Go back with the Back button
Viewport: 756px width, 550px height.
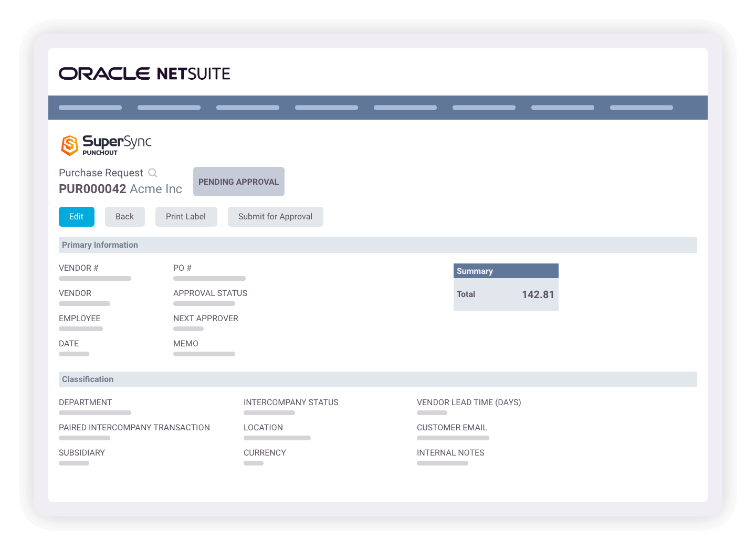click(125, 217)
